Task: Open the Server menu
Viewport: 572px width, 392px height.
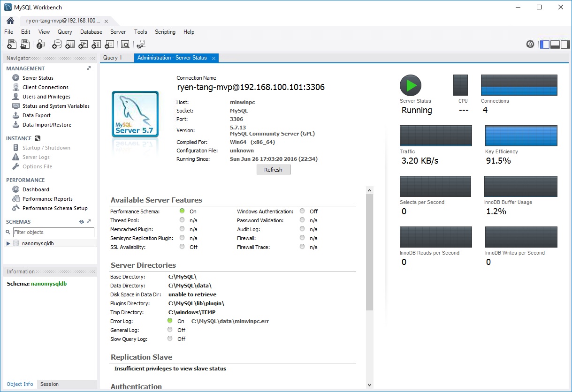Action: click(118, 32)
